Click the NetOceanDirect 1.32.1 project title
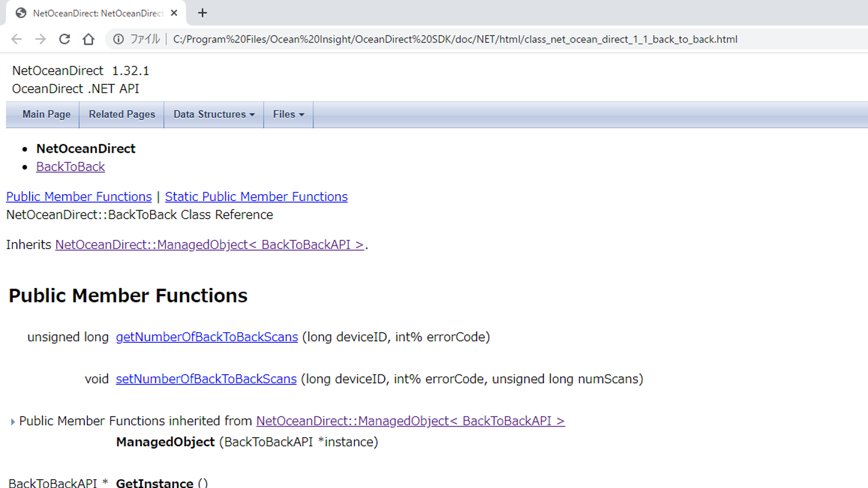The width and height of the screenshot is (868, 488). click(x=81, y=71)
